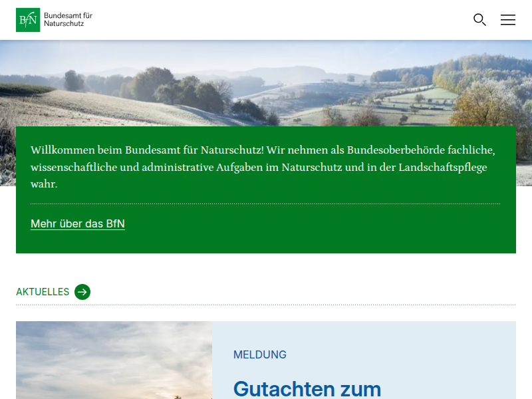This screenshot has height=399, width=532.
Task: Click the green BfN logo emblem
Action: tap(28, 20)
